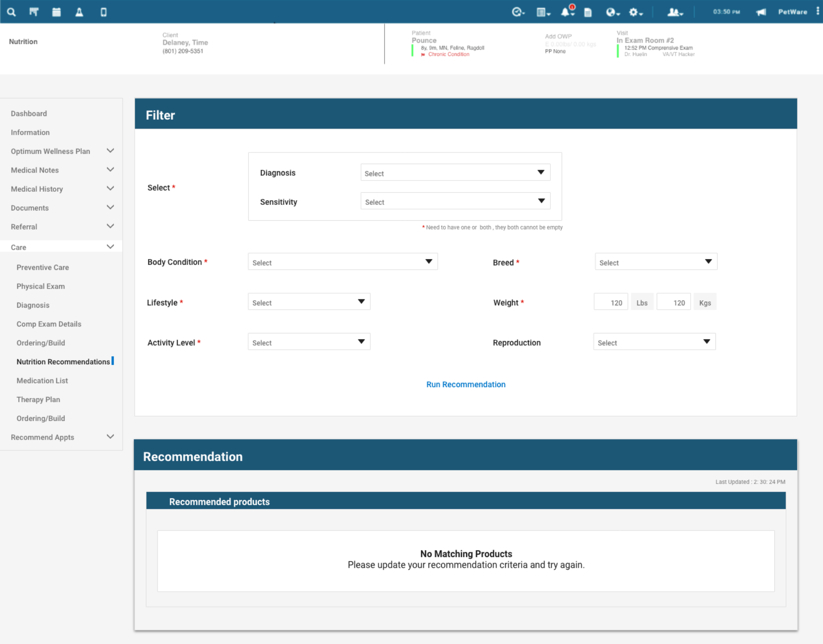823x644 pixels.
Task: Click the megaphone announcements icon
Action: pos(761,12)
